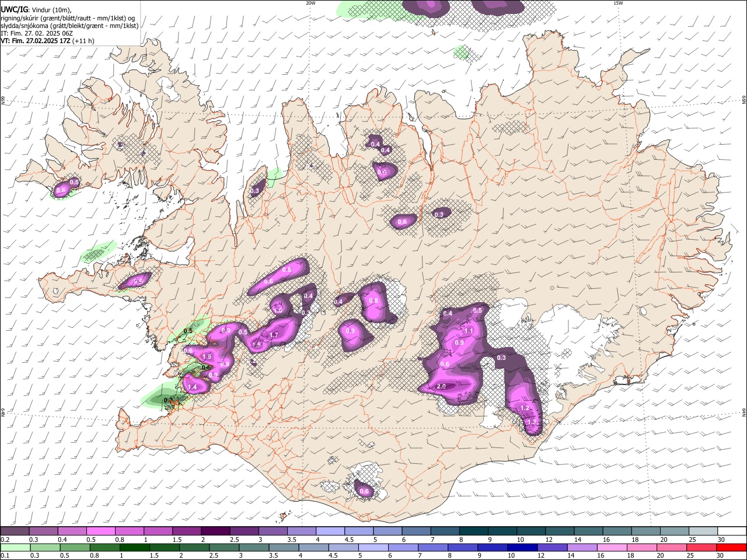The height and width of the screenshot is (560, 747).
Task: Click the '20W' longitude label
Action: pos(310,3)
